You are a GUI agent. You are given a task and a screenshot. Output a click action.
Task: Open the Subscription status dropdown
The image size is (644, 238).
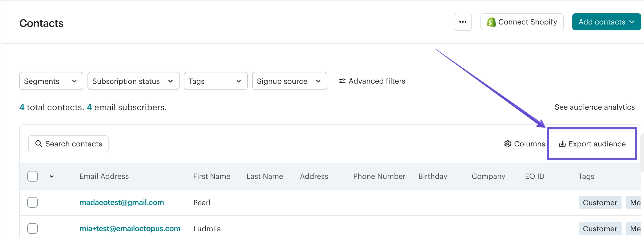point(133,81)
